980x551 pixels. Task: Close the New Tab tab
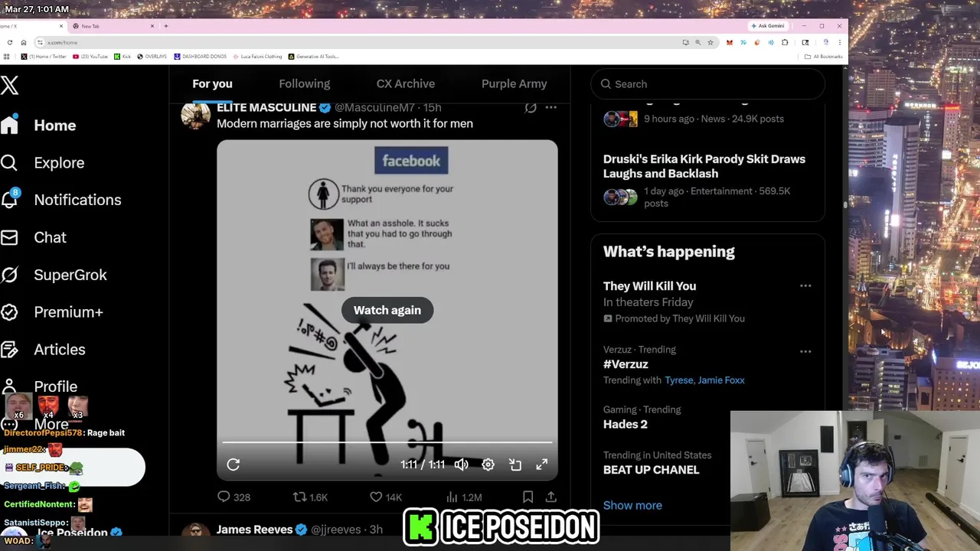pyautogui.click(x=152, y=26)
